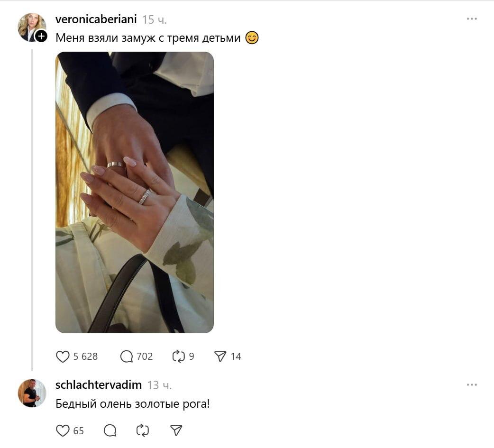Repost veronicaberiani's post

click(x=178, y=357)
